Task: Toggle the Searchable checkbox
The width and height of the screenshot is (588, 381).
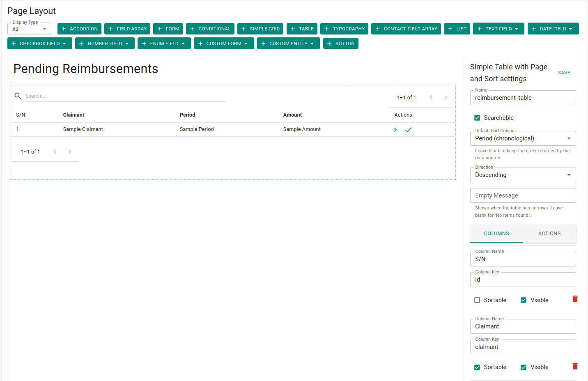Action: pos(477,118)
